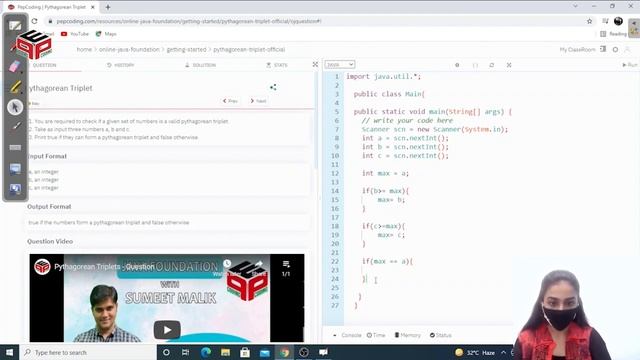Open the Maps bookmark
640x360 pixels.
pyautogui.click(x=106, y=34)
